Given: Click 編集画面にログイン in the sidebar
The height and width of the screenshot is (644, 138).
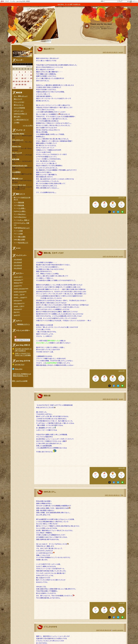Looking at the screenshot, I should tap(24, 324).
